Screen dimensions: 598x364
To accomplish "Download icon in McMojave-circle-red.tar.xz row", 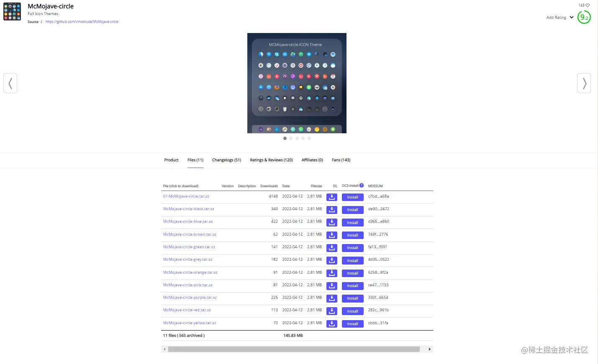I will click(332, 311).
